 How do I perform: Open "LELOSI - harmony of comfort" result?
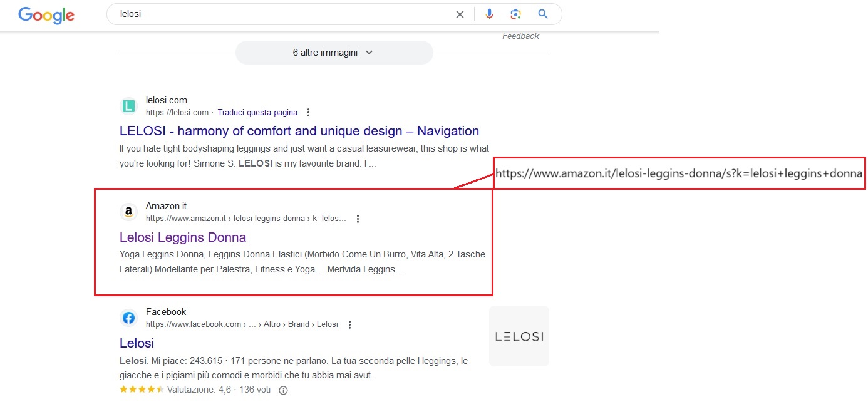(x=299, y=131)
